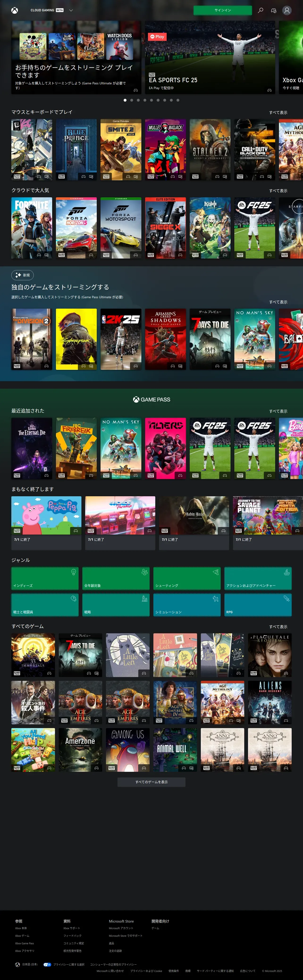Open the Assassin's Creed Shadows tile
This screenshot has width=303, height=980.
[166, 339]
